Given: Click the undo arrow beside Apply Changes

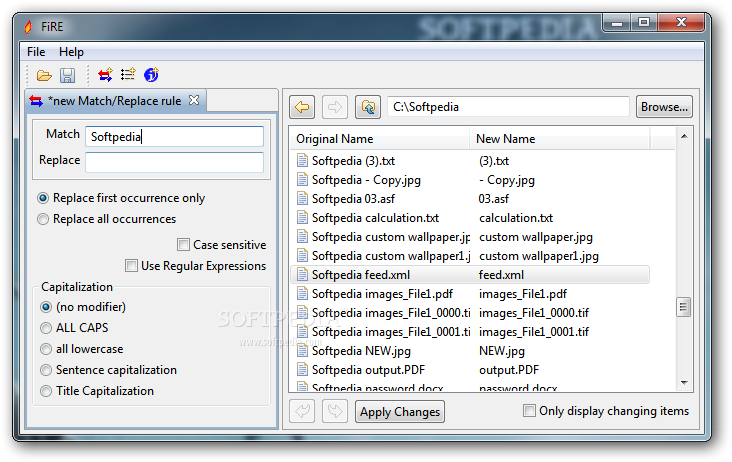Looking at the screenshot, I should (x=302, y=411).
